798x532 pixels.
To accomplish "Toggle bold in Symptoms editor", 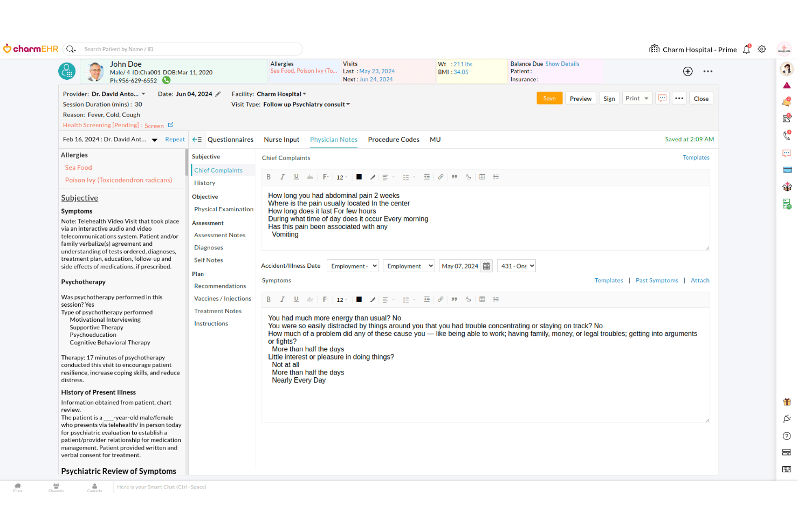I will tap(269, 299).
